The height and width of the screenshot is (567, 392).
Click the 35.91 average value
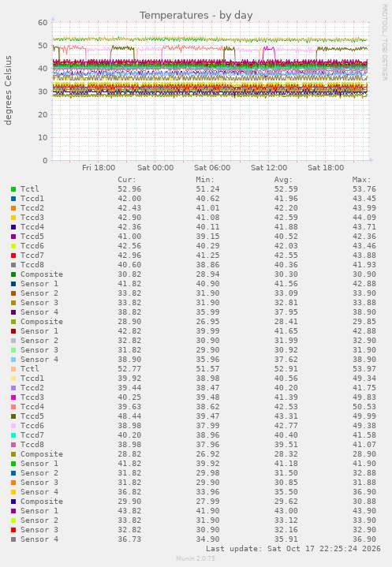[x=286, y=539]
